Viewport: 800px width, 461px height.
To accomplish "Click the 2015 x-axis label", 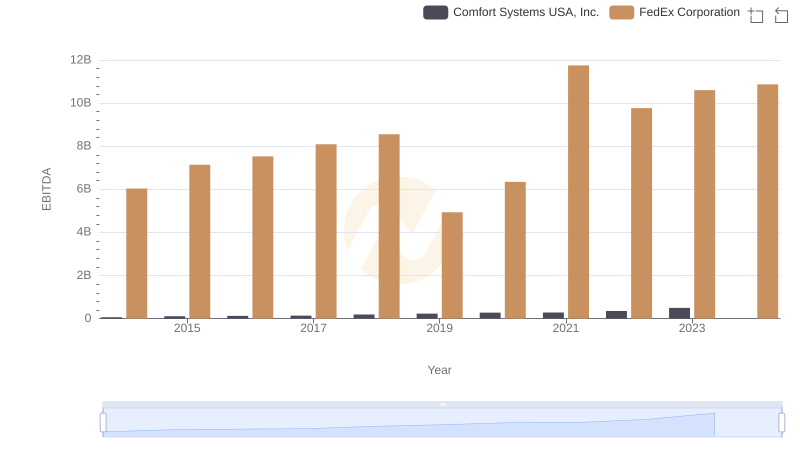I will tap(187, 328).
